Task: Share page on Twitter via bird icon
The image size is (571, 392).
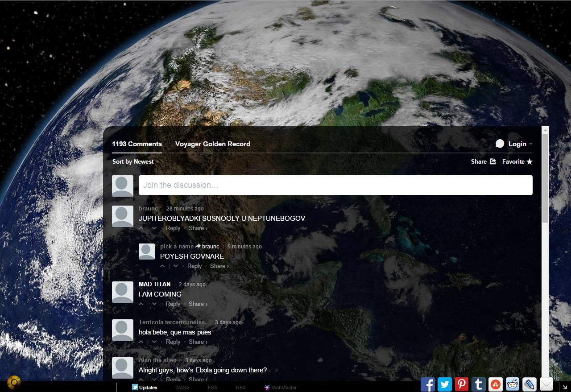Action: (445, 384)
